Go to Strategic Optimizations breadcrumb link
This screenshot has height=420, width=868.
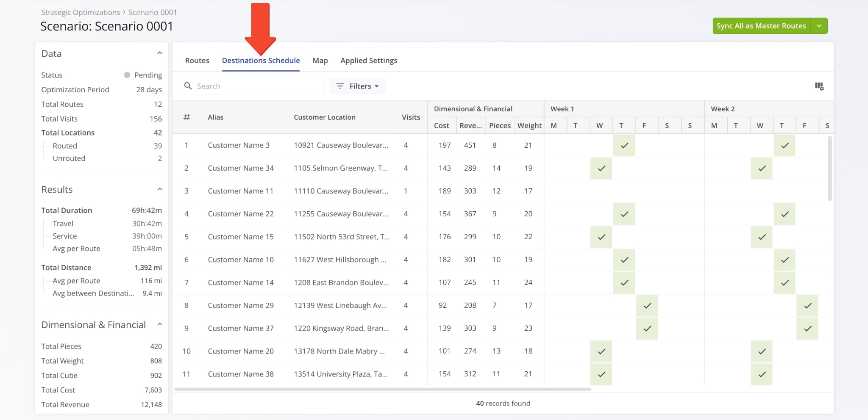(x=81, y=12)
